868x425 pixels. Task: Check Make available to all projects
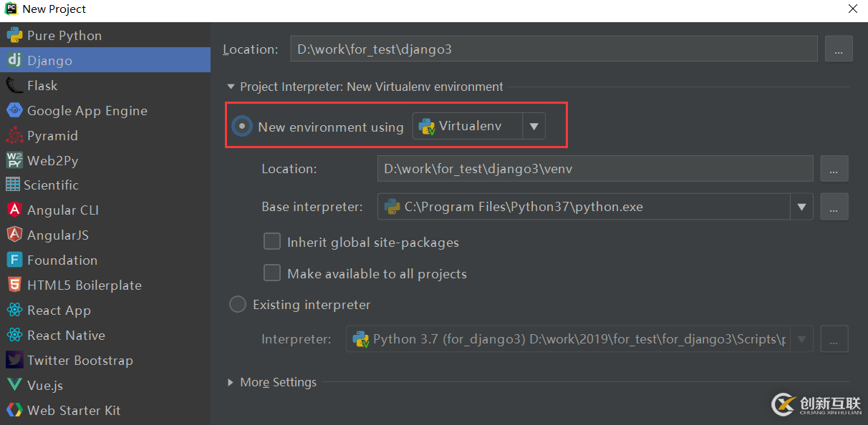click(272, 273)
